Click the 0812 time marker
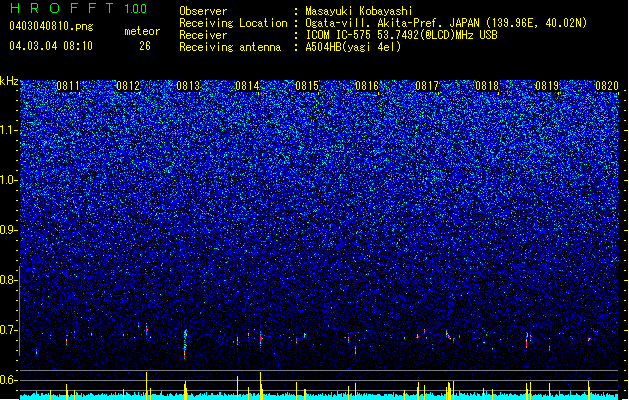Viewport: 629px width, 400px height. tap(128, 86)
